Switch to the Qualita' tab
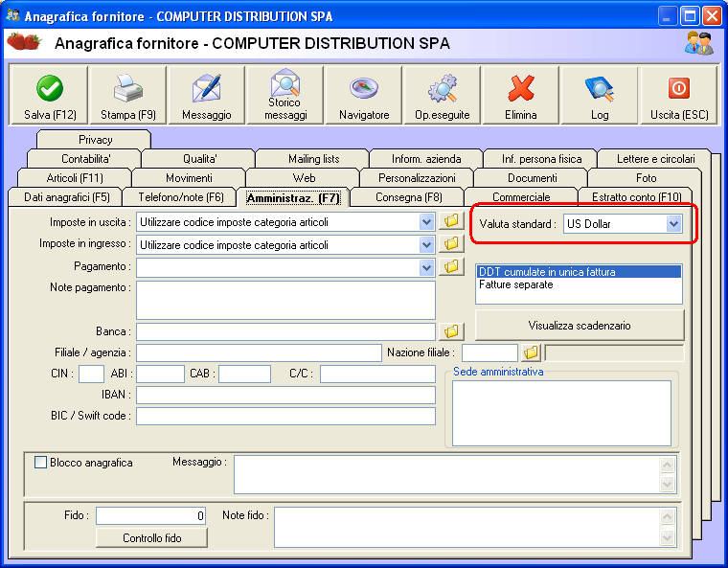 199,159
